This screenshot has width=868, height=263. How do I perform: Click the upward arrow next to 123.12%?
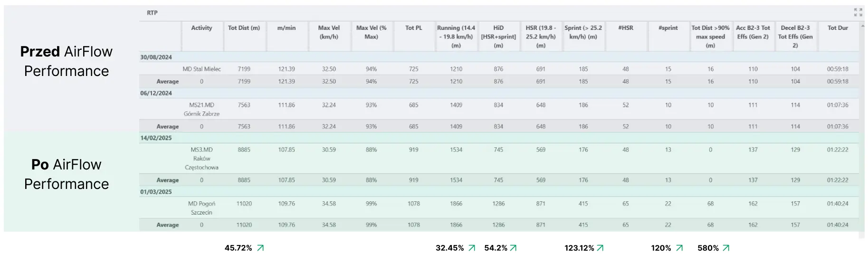(x=600, y=248)
